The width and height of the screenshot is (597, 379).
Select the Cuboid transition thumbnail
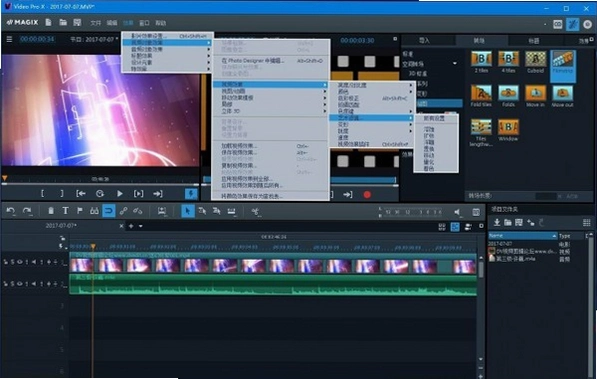535,62
